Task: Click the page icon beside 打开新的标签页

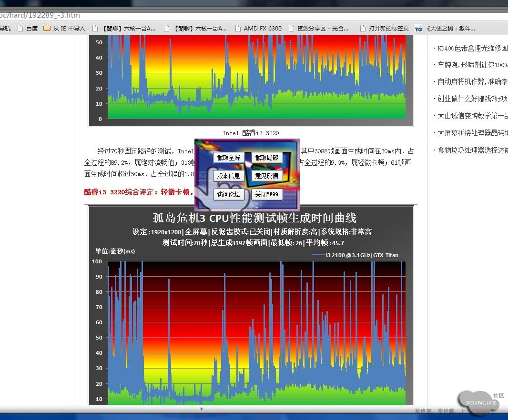Action: click(x=363, y=29)
